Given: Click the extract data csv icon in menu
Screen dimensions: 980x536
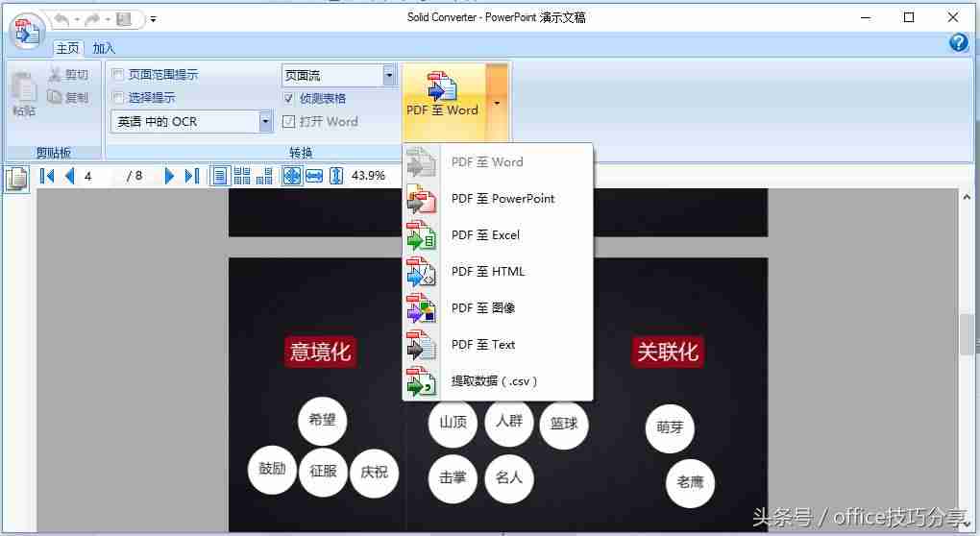Looking at the screenshot, I should (421, 381).
